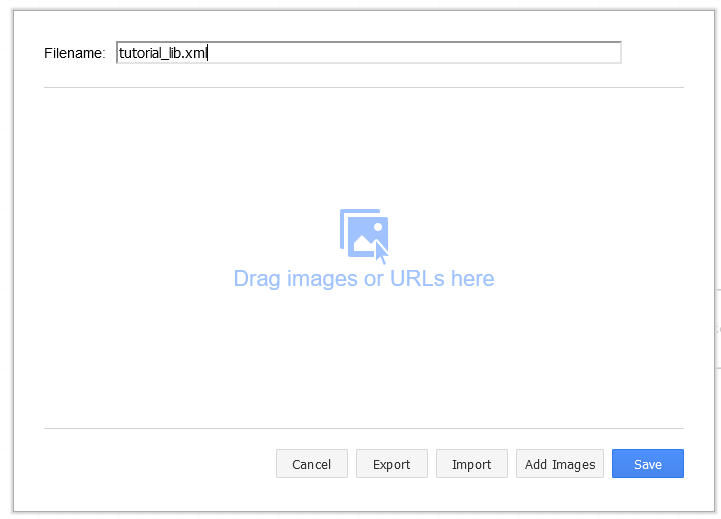The image size is (721, 519).
Task: Click the Add Images button
Action: click(559, 464)
